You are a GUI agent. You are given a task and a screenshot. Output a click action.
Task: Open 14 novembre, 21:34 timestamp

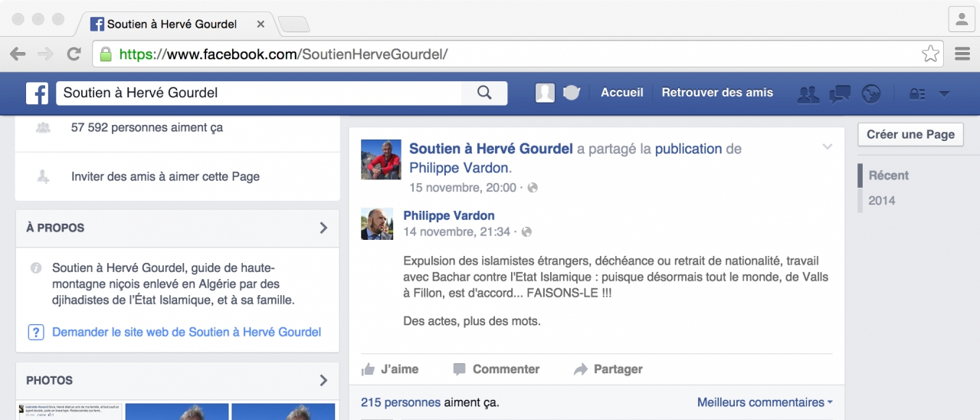click(x=457, y=231)
